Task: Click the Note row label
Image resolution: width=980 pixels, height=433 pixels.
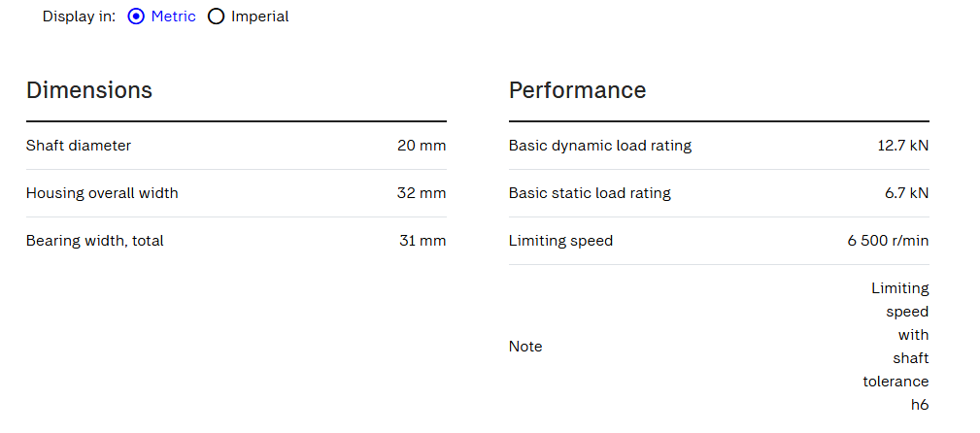Action: click(525, 347)
